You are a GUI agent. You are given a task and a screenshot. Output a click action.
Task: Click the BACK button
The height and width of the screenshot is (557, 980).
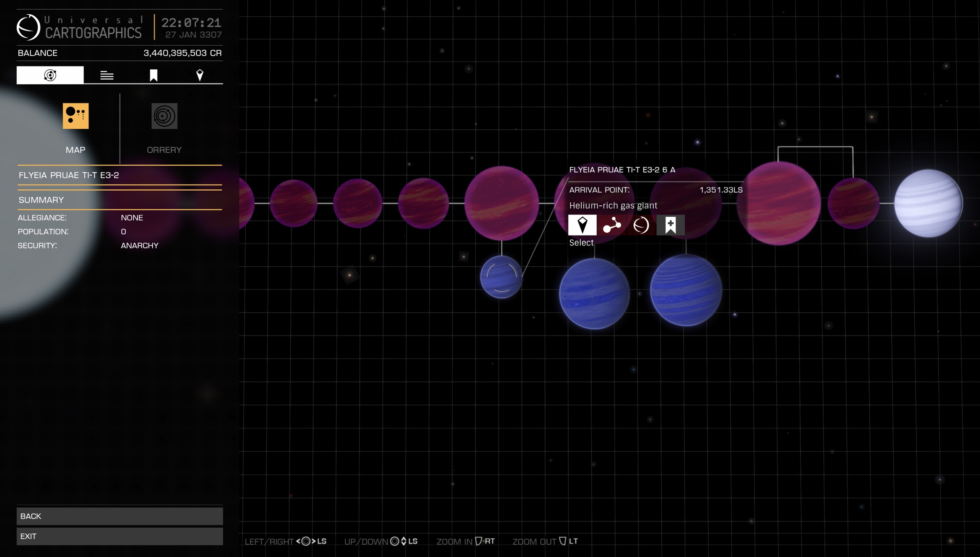[120, 516]
